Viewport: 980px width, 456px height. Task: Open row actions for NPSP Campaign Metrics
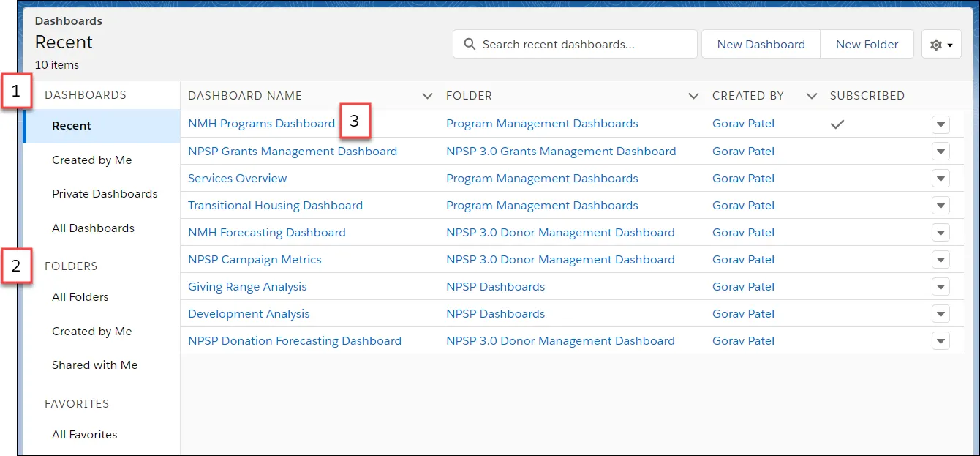pos(941,260)
